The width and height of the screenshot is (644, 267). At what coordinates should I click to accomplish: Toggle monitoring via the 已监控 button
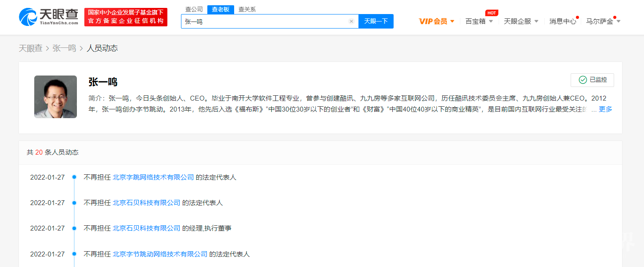592,80
